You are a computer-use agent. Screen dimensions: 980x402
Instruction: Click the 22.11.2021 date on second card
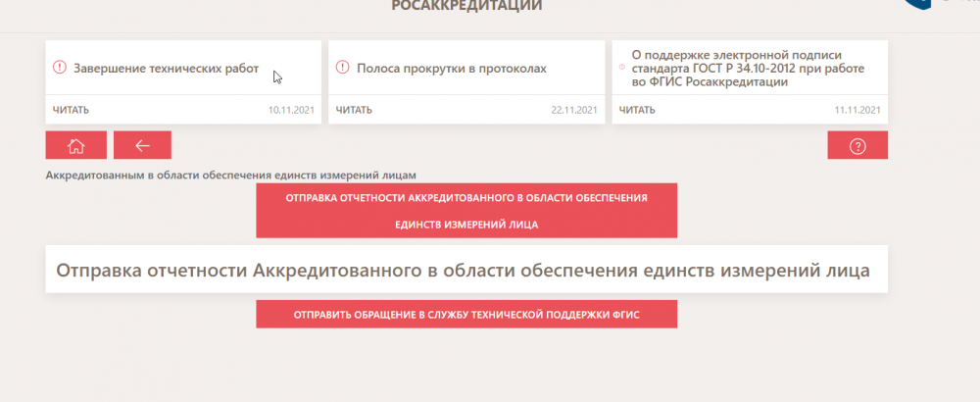(574, 110)
